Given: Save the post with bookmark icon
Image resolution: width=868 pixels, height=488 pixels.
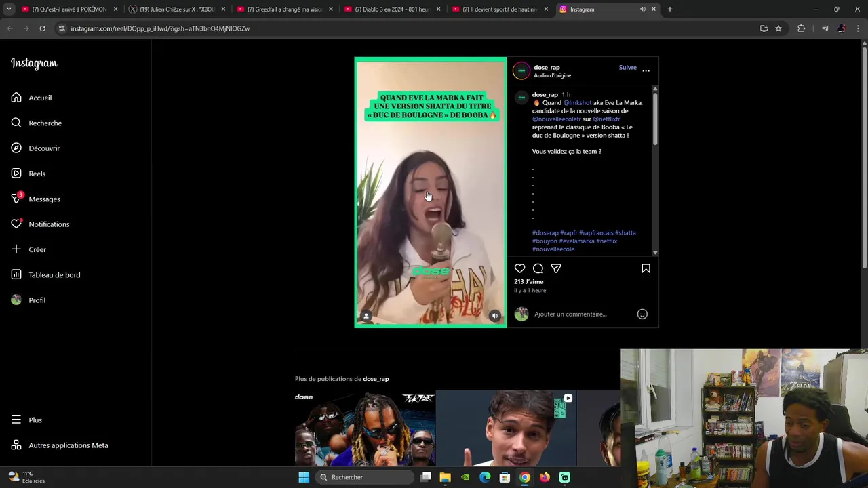Looking at the screenshot, I should click(646, 268).
